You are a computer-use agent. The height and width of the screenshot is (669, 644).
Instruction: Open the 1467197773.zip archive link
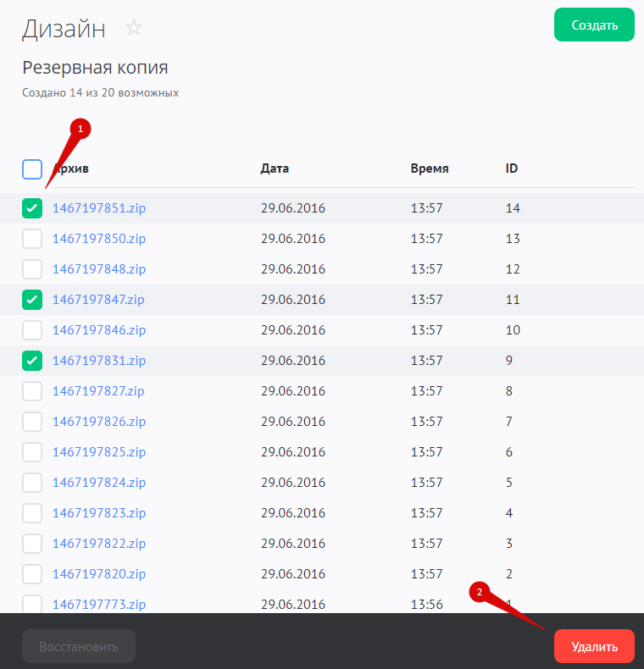coord(99,604)
